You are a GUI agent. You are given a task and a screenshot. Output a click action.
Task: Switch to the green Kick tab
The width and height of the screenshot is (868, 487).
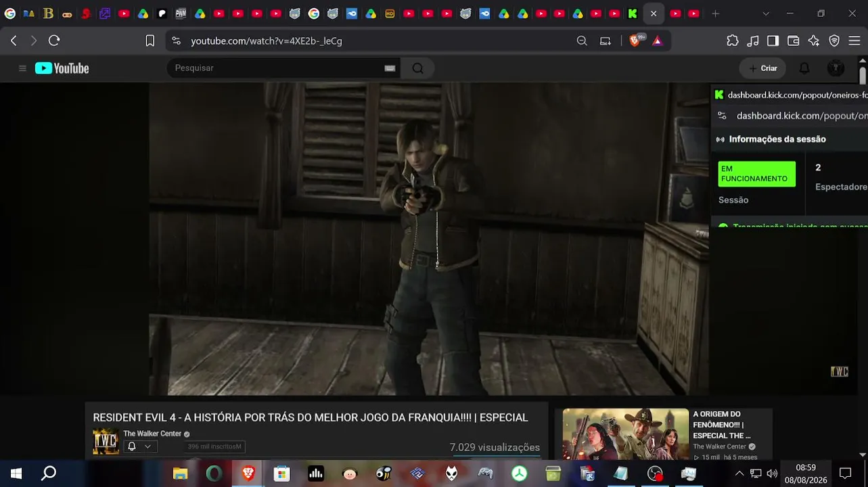tap(633, 14)
